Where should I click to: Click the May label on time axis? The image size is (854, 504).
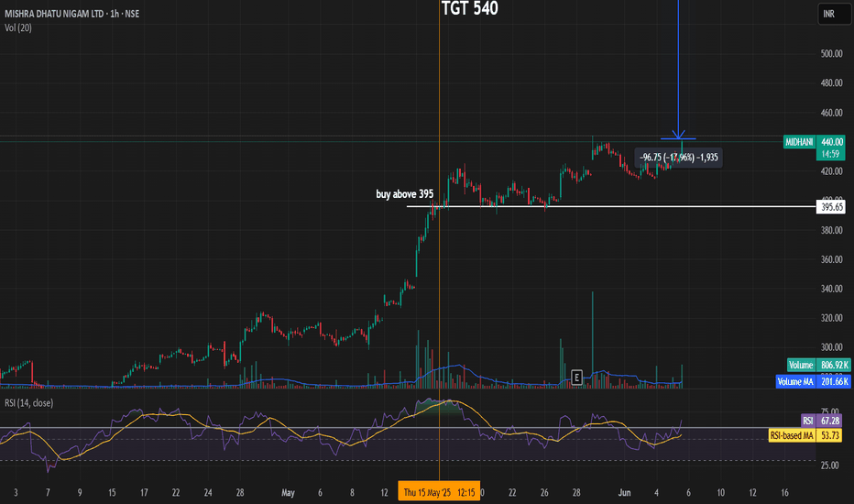tap(288, 493)
